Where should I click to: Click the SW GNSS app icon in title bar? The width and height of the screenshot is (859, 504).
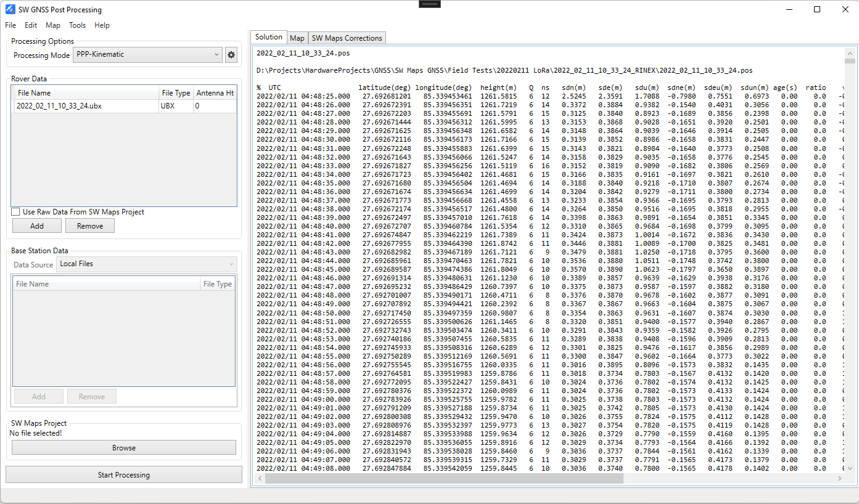tap(10, 10)
